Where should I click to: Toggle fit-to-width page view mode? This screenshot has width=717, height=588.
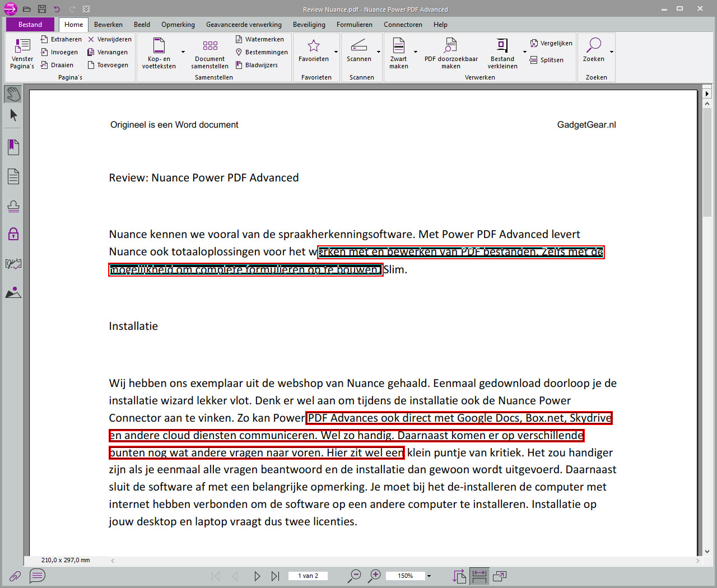point(479,576)
